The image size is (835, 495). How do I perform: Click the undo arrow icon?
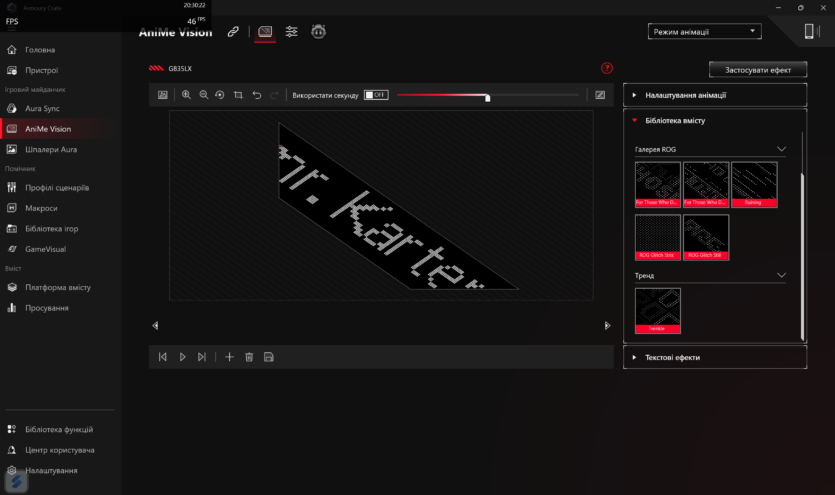(257, 95)
